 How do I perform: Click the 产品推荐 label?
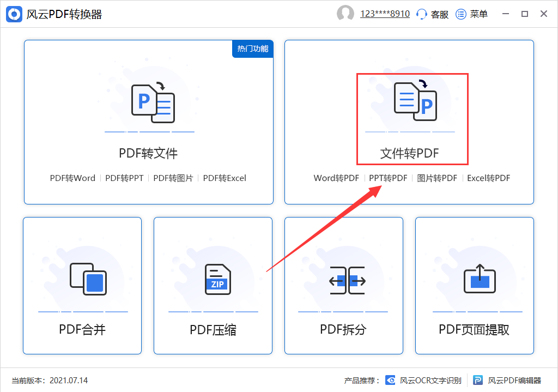(362, 381)
